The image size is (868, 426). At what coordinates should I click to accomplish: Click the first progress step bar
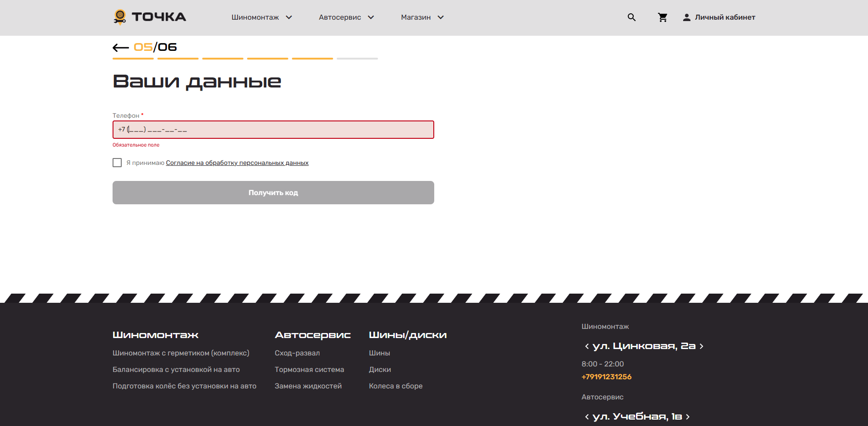[133, 59]
